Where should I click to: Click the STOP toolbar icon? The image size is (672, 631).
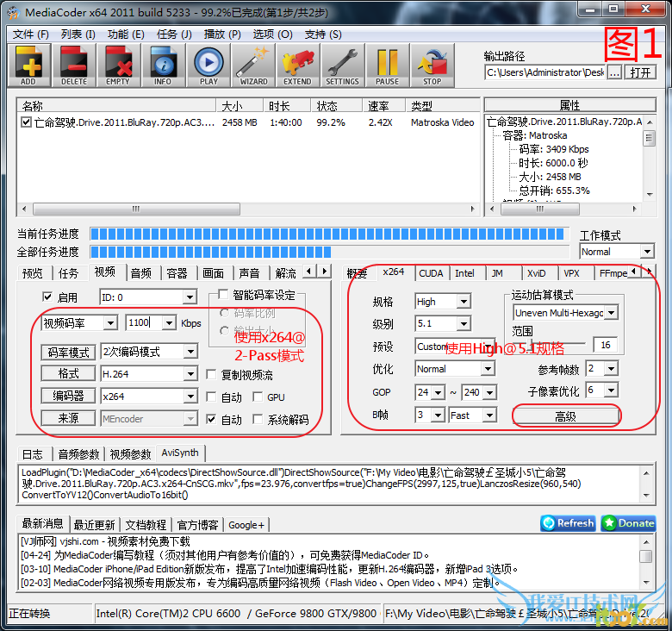click(432, 65)
